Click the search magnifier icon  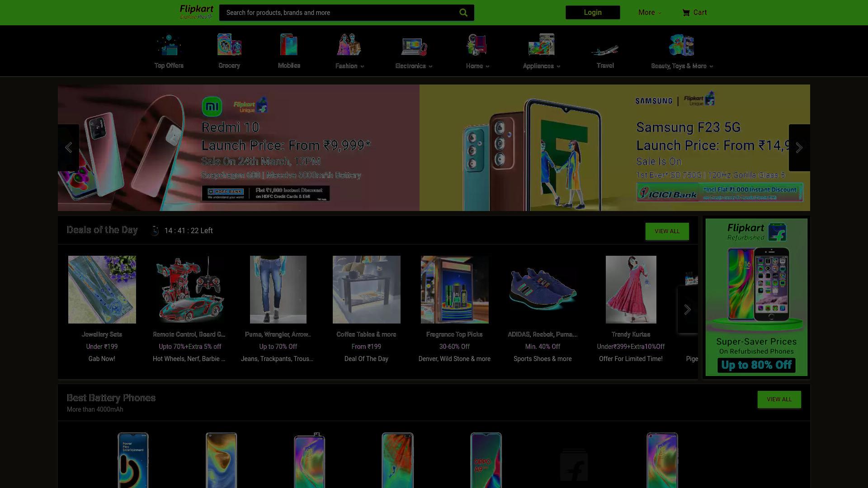463,13
